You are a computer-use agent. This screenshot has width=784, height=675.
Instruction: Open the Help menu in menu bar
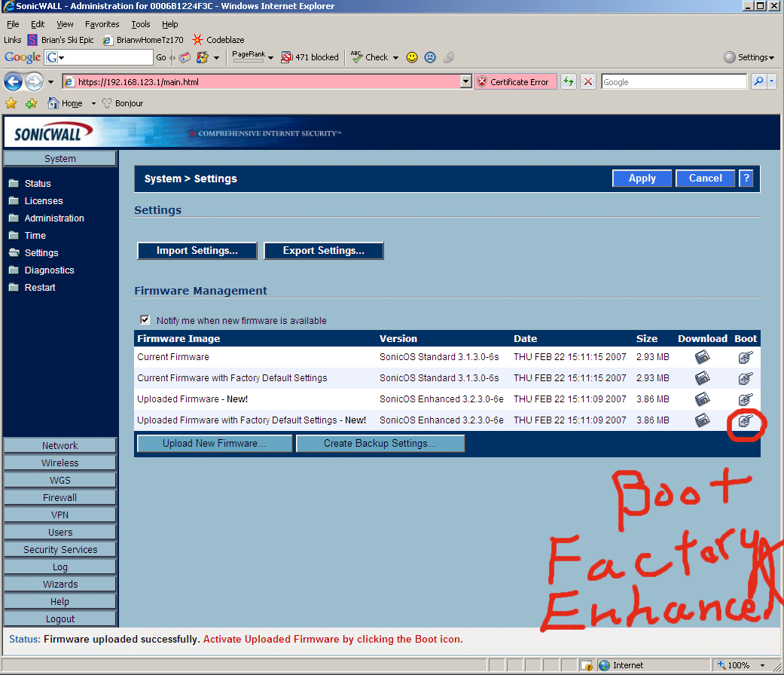170,24
